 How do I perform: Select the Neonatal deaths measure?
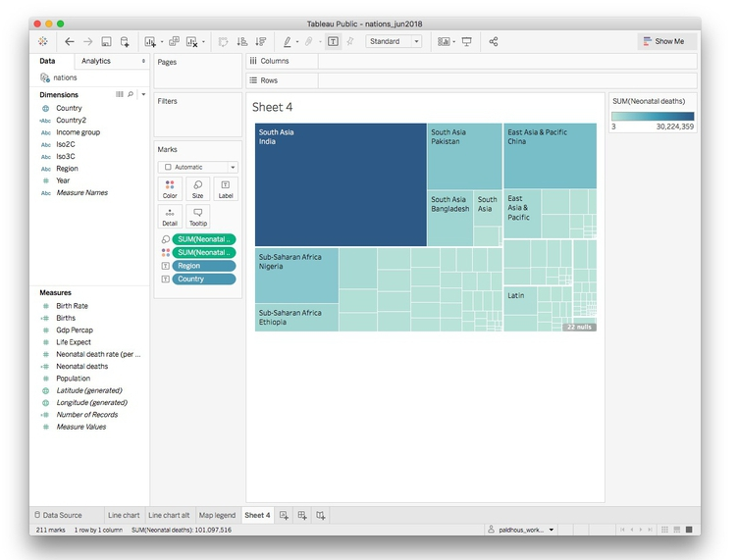(81, 367)
